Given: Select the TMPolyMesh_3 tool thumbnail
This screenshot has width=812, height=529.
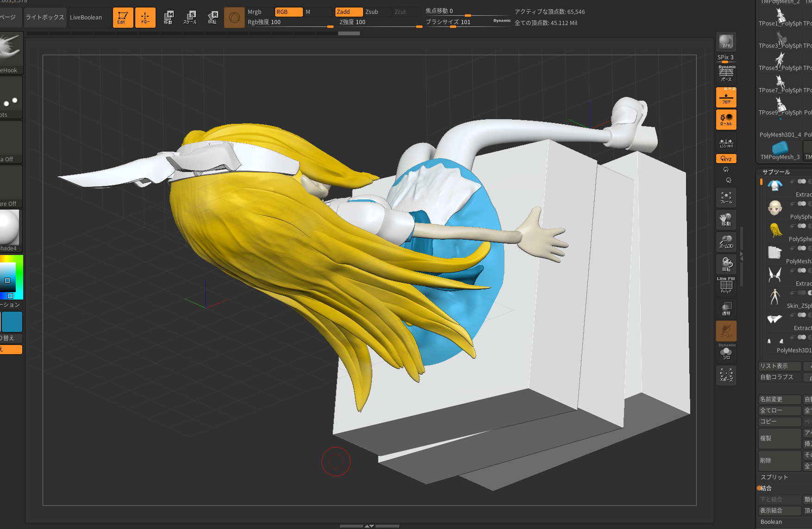Looking at the screenshot, I should tap(780, 151).
